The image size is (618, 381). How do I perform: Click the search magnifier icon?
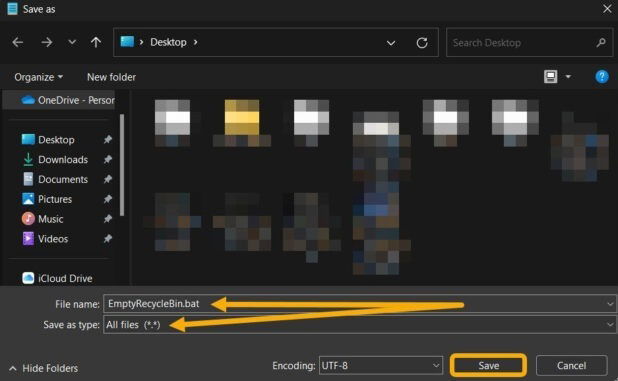601,42
